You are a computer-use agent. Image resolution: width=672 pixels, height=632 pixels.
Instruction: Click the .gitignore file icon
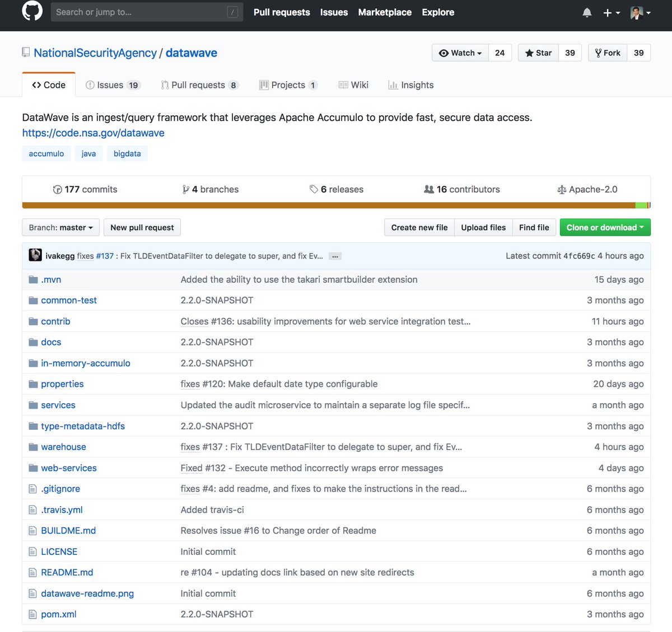coord(32,489)
